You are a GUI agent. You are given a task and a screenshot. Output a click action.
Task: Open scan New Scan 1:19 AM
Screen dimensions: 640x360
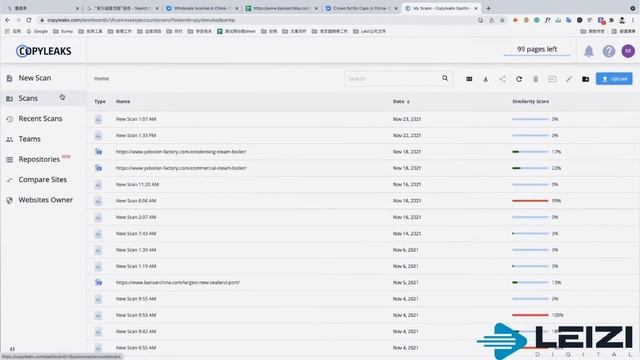[x=136, y=266]
